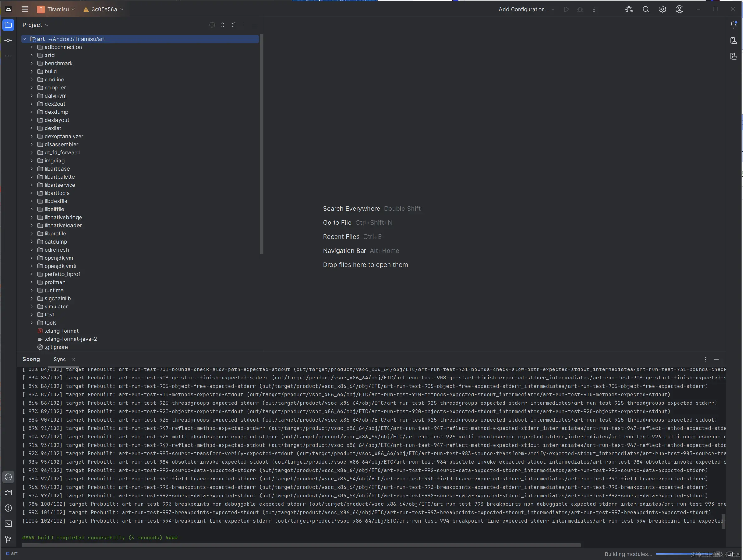Hide the Project panel

point(255,25)
